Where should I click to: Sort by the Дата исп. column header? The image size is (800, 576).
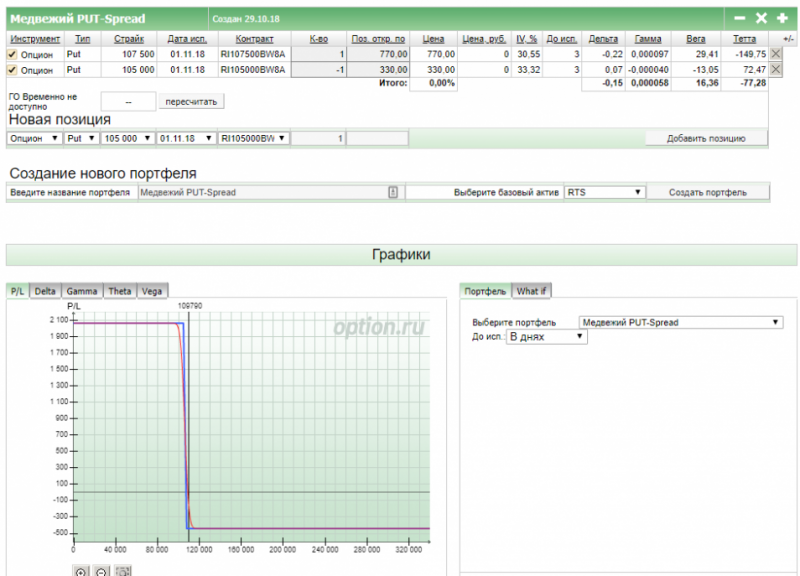(x=187, y=39)
